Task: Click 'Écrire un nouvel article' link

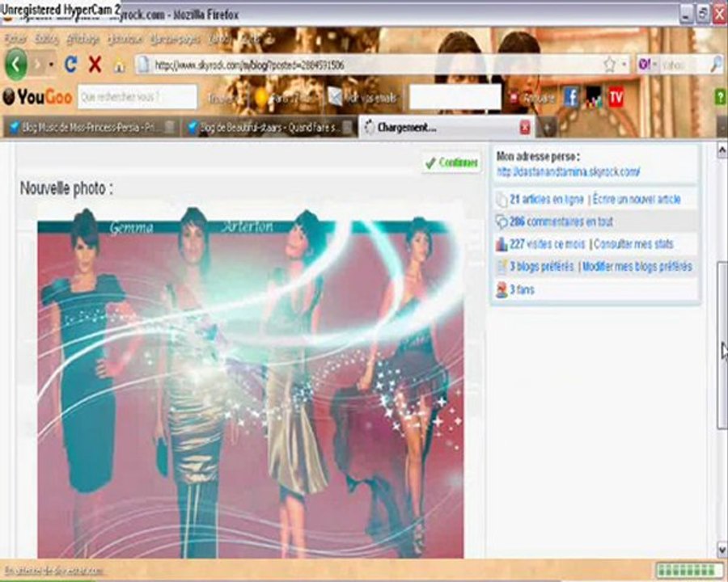Action: pos(637,200)
